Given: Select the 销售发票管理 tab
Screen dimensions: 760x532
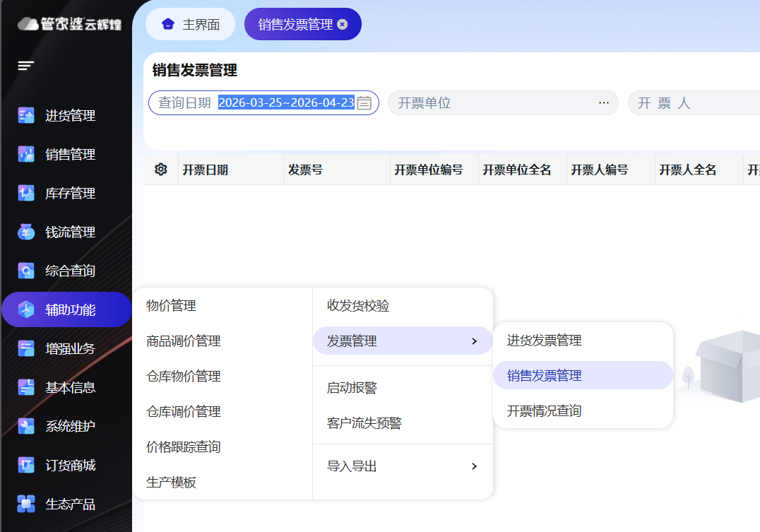Looking at the screenshot, I should point(303,24).
